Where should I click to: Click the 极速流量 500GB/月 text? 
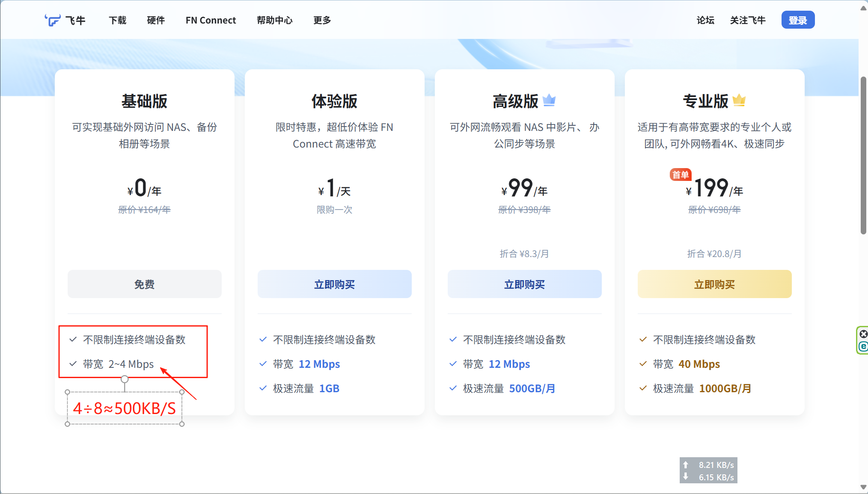(509, 388)
